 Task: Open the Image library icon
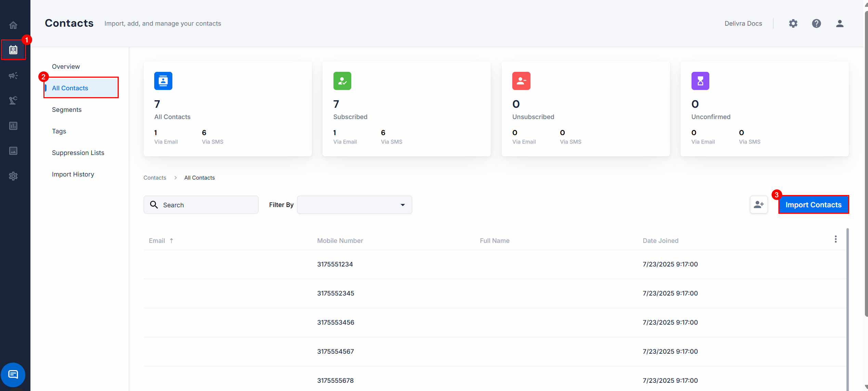click(x=13, y=151)
